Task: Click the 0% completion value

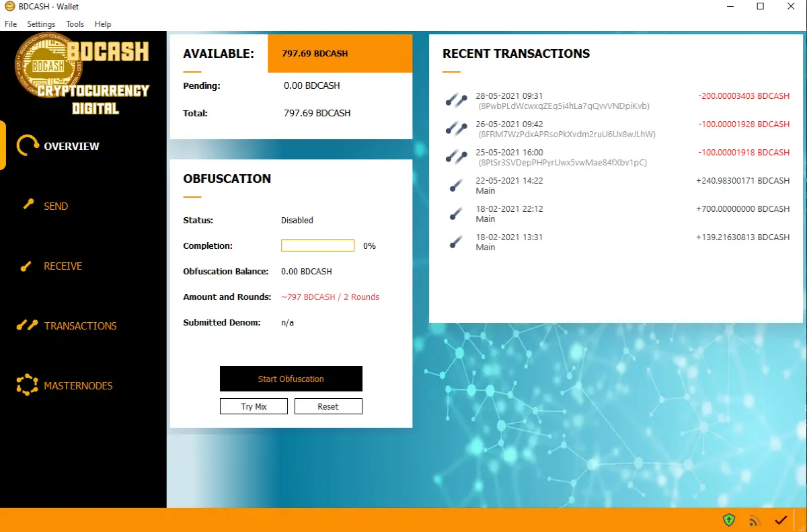Action: tap(369, 245)
